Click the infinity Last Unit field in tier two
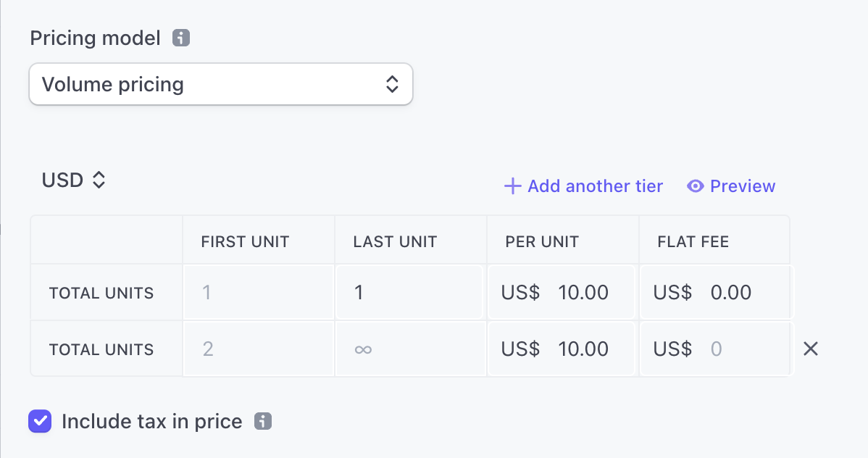Image resolution: width=868 pixels, height=458 pixels. pos(409,349)
